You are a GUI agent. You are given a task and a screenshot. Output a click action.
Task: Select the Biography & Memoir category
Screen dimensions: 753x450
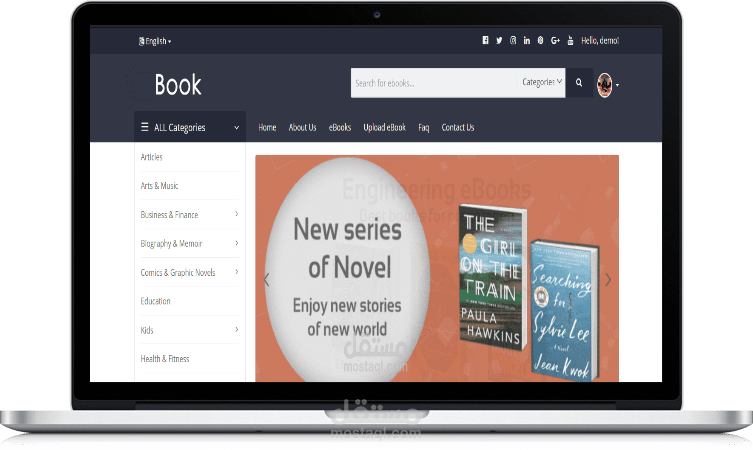pyautogui.click(x=171, y=243)
